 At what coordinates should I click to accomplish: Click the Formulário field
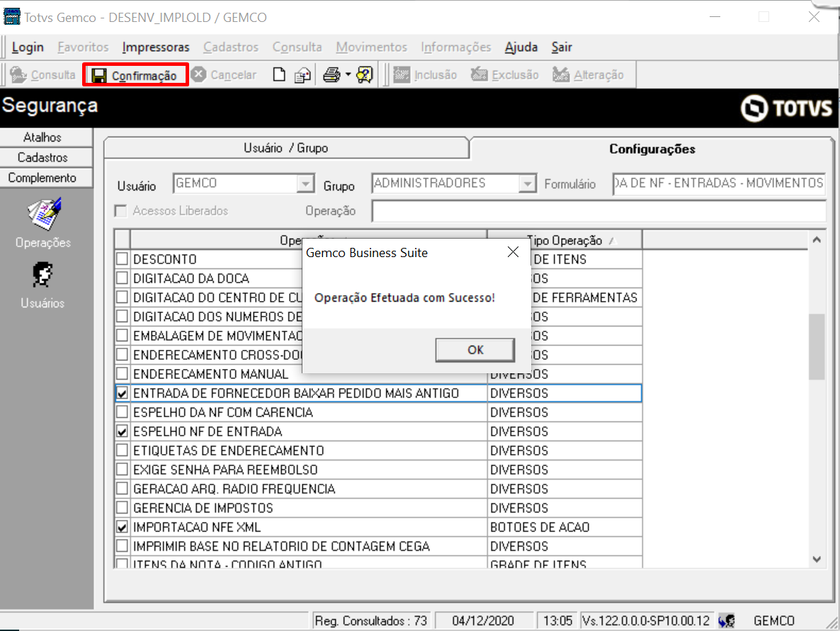(719, 183)
